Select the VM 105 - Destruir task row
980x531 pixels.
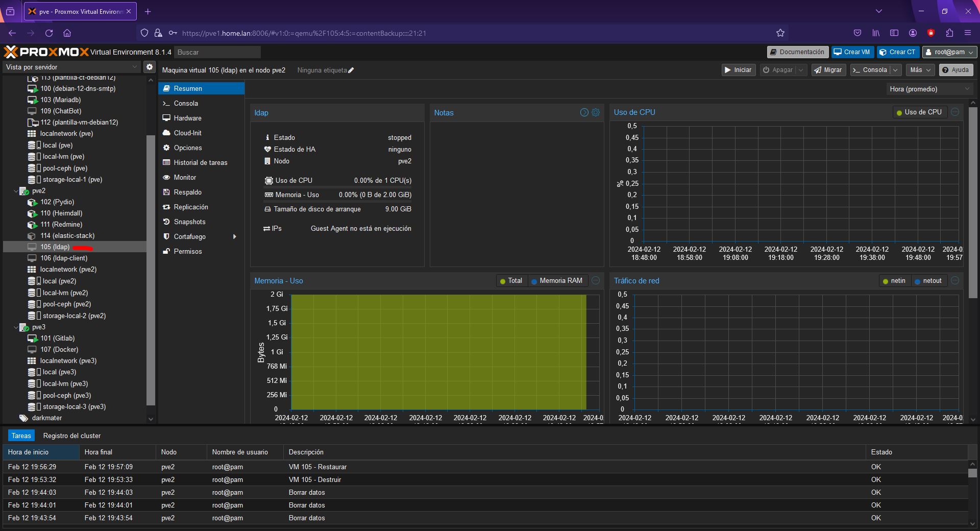tap(485, 479)
